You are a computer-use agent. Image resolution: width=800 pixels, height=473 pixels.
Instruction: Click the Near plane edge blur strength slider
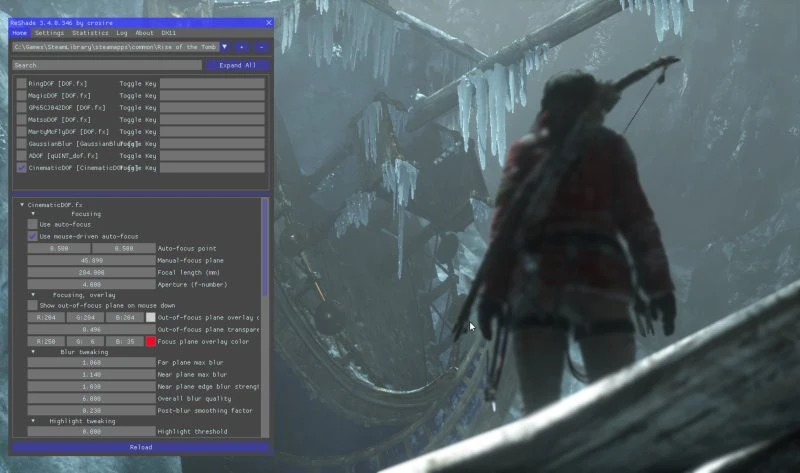tap(91, 387)
